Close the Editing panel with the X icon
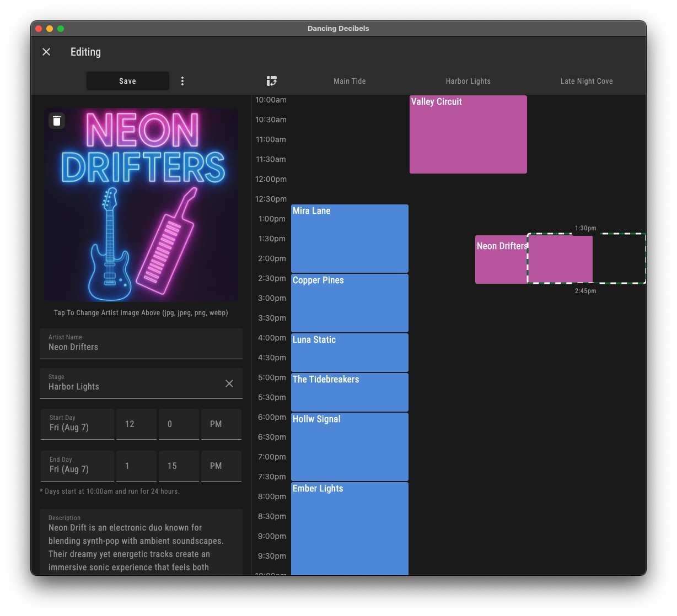This screenshot has width=677, height=616. pos(46,52)
